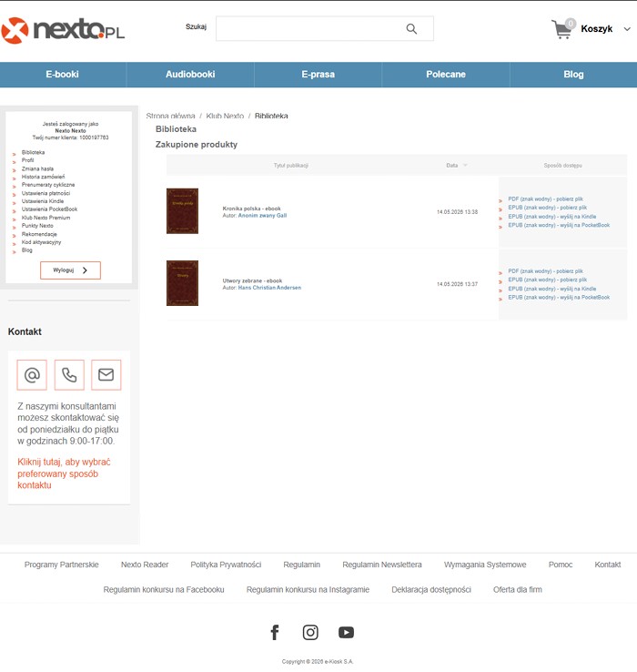
Task: Open the YouTube icon in footer
Action: 346,632
